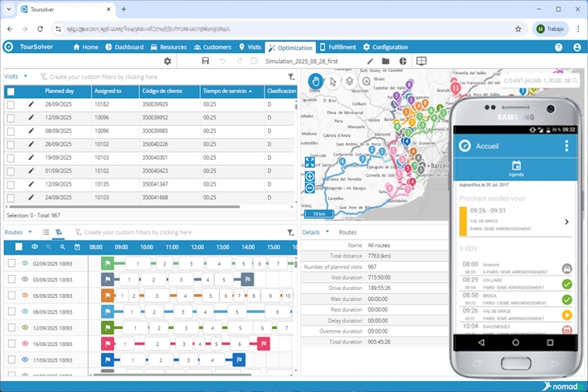Check the box for route 03/09/2025 10093
The width and height of the screenshot is (588, 392).
tap(11, 279)
